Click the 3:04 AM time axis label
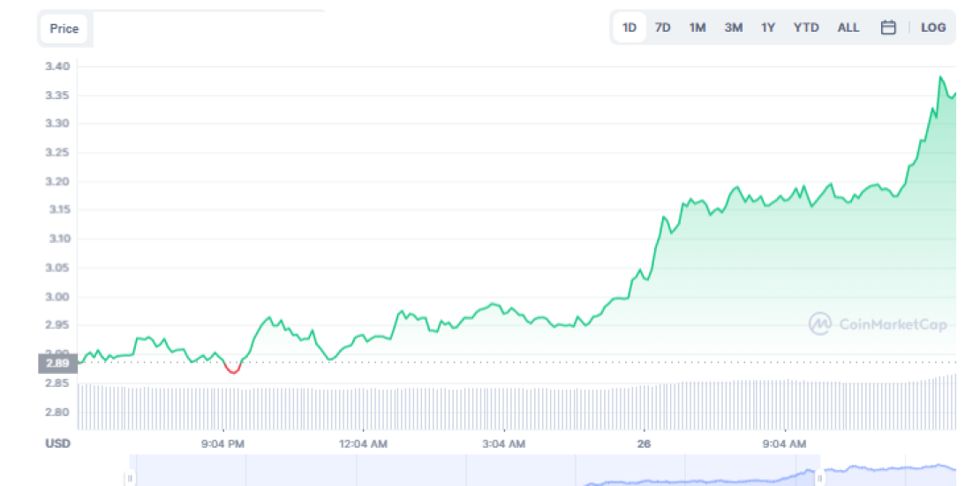Image resolution: width=980 pixels, height=486 pixels. point(504,444)
